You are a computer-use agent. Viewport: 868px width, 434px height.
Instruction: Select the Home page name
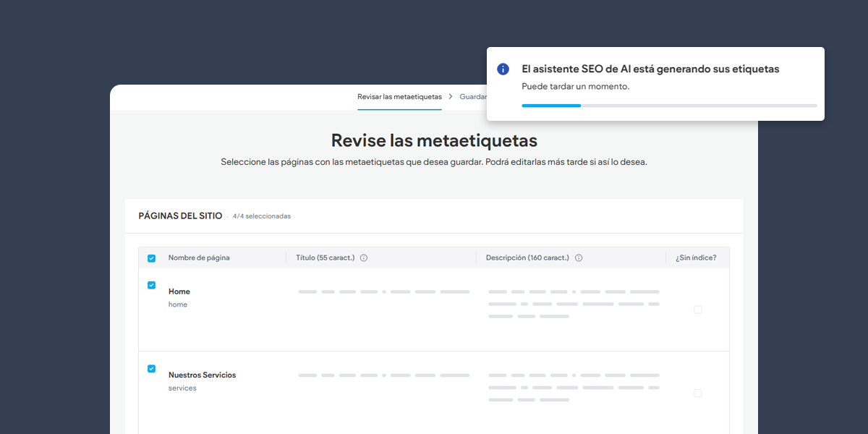click(x=179, y=292)
